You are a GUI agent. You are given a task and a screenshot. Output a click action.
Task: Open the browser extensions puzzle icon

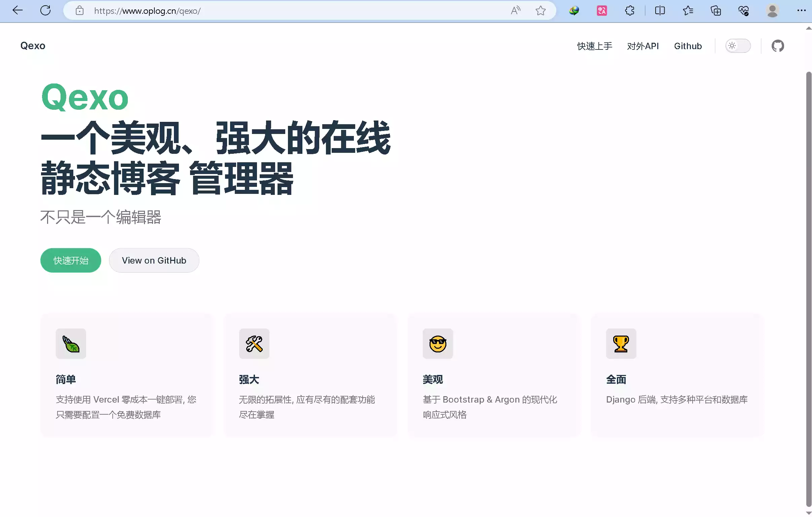pos(629,10)
